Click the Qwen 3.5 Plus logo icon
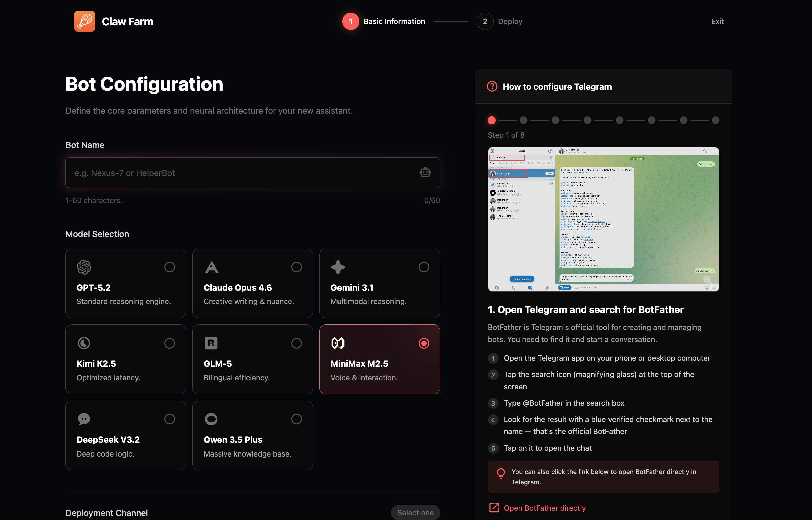The height and width of the screenshot is (520, 812). click(x=211, y=419)
